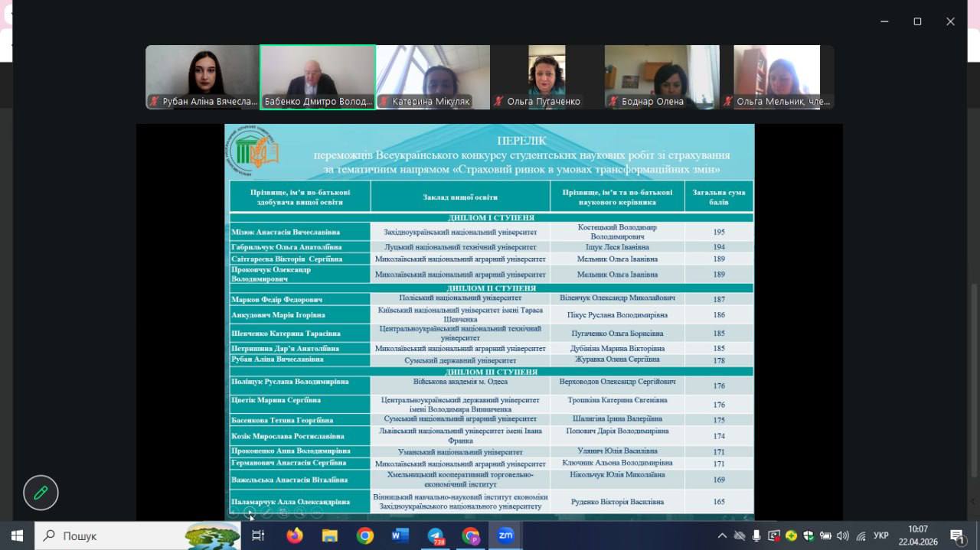Click the green annotation pencil button
The height and width of the screenshot is (550, 980).
pyautogui.click(x=41, y=493)
